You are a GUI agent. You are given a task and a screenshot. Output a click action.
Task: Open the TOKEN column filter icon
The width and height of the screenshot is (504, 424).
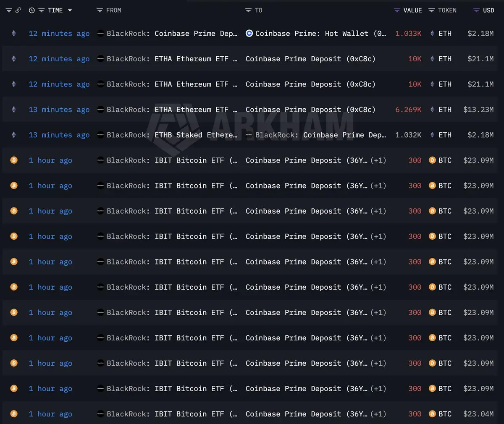[x=431, y=10]
